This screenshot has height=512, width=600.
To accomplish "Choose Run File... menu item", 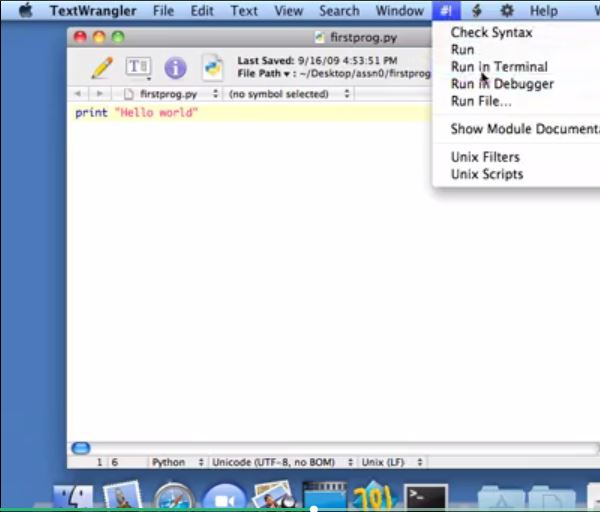I will tap(481, 101).
